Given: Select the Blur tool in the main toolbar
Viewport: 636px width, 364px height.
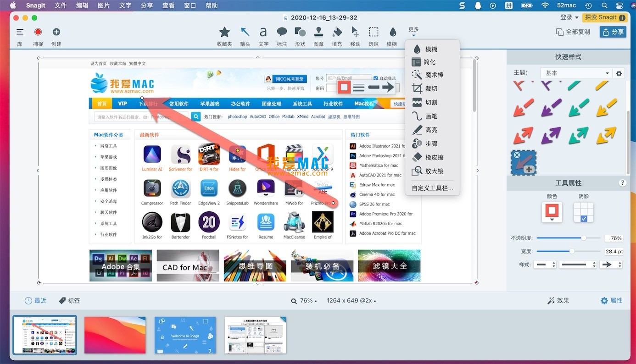Looking at the screenshot, I should (392, 32).
